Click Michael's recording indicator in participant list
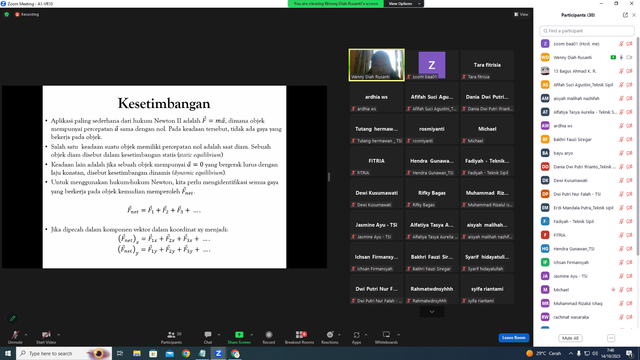 [x=613, y=290]
